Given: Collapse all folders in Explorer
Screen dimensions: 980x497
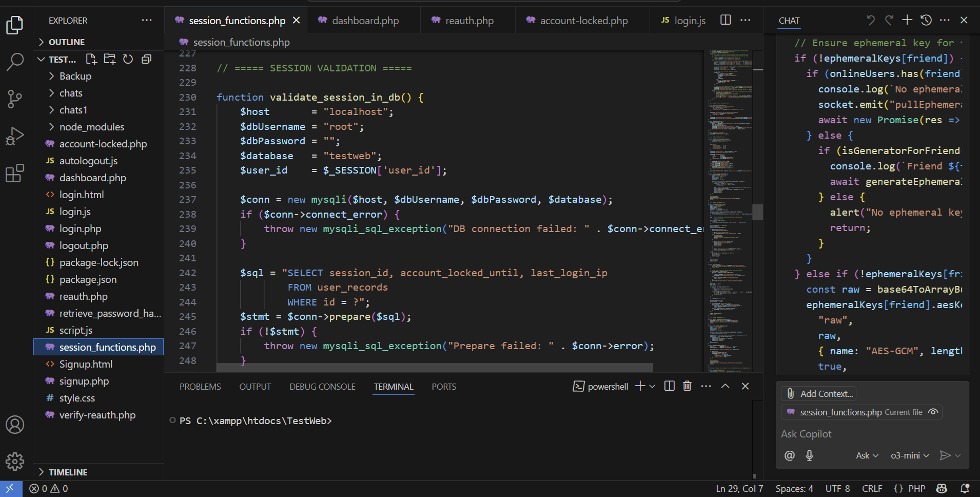Looking at the screenshot, I should tap(147, 59).
